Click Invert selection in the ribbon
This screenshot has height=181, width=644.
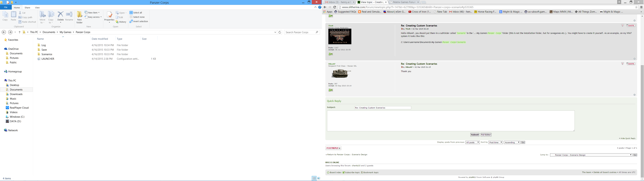[x=139, y=21]
